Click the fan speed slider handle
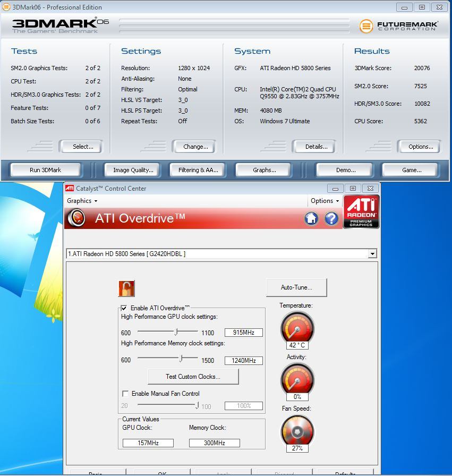Image resolution: width=452 pixels, height=476 pixels. [197, 405]
